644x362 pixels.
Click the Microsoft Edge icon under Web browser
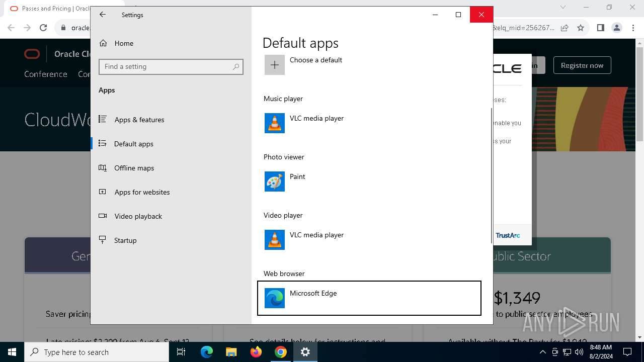(x=275, y=298)
